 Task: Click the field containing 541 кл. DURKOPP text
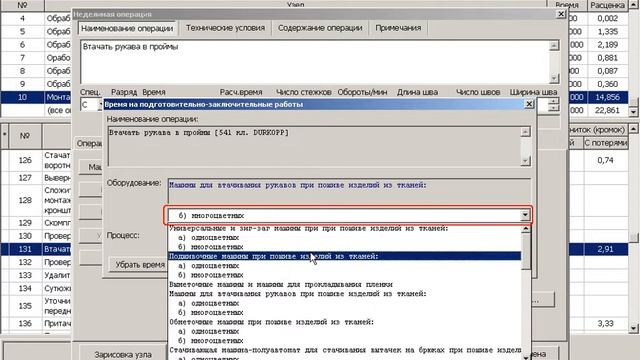(314, 146)
